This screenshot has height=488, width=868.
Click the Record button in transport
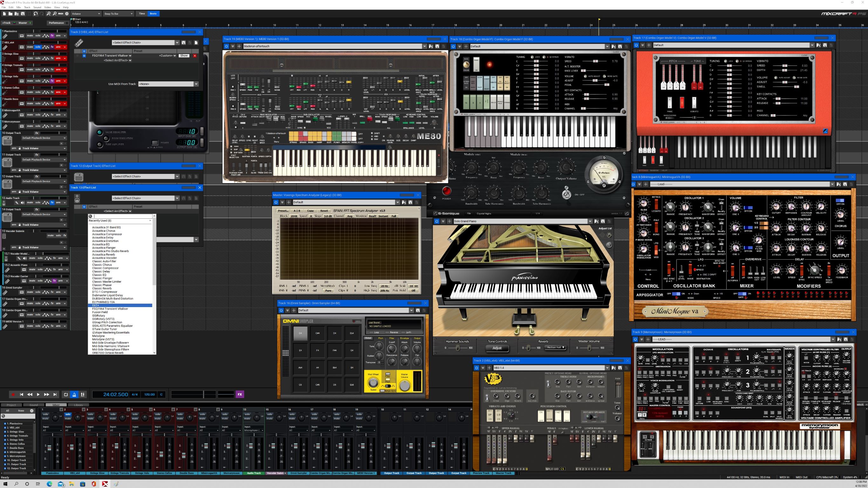pyautogui.click(x=13, y=394)
